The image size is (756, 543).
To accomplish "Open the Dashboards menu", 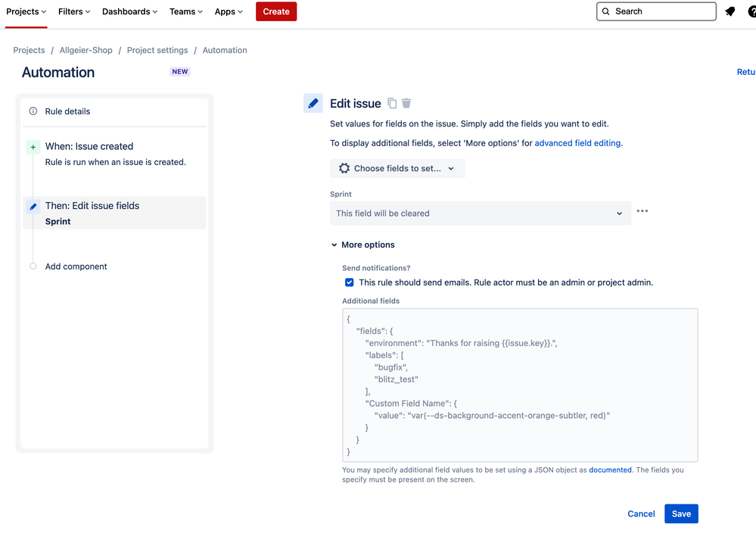I will (x=129, y=11).
